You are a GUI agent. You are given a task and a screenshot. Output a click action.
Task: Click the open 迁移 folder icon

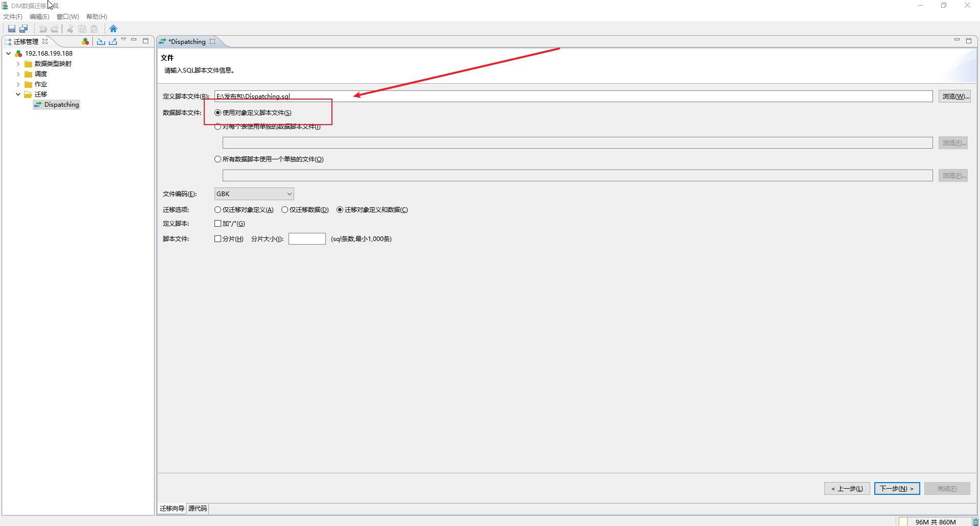(x=29, y=94)
